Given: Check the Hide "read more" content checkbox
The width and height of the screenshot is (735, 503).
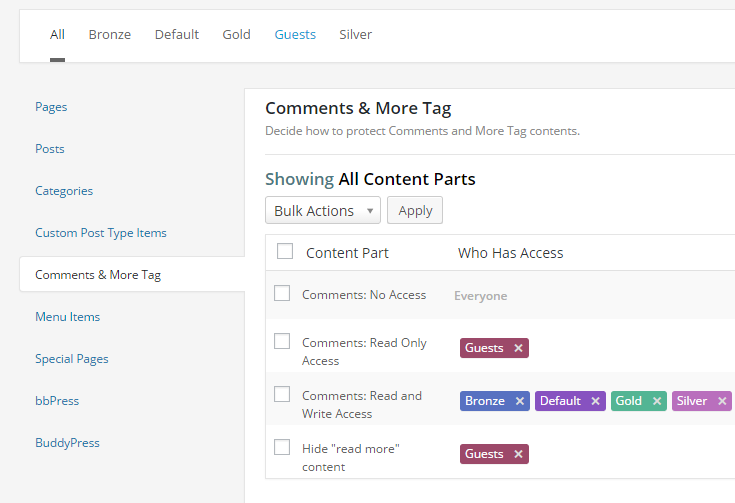Looking at the screenshot, I should tap(282, 447).
